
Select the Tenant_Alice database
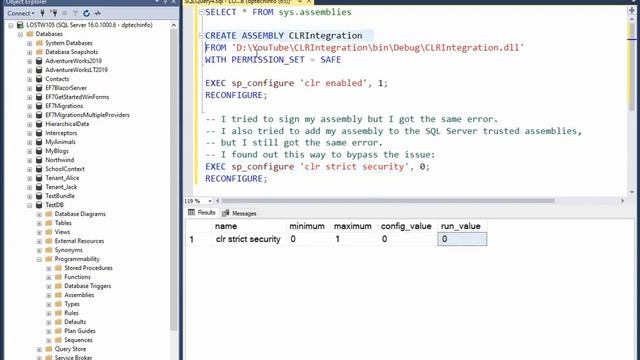[62, 178]
